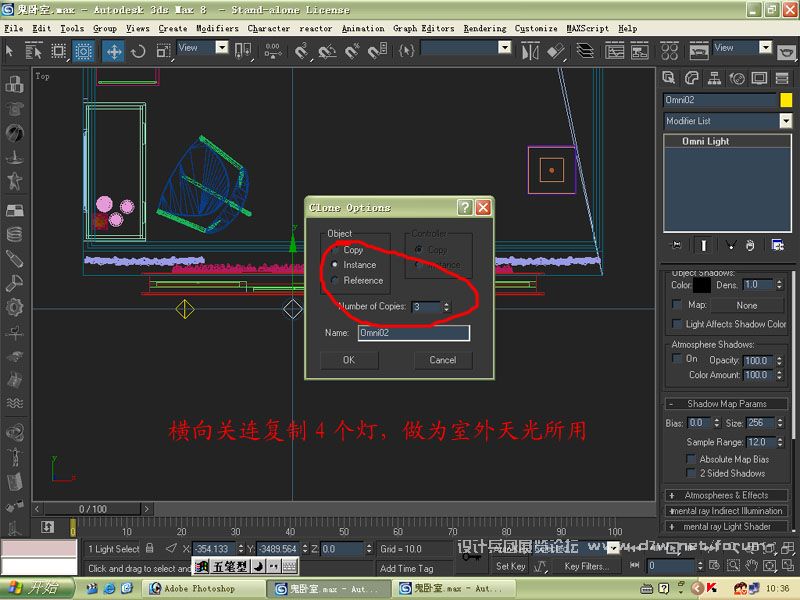This screenshot has width=800, height=600.
Task: Enable Light Affects Shadow Color checkbox
Action: tap(677, 324)
